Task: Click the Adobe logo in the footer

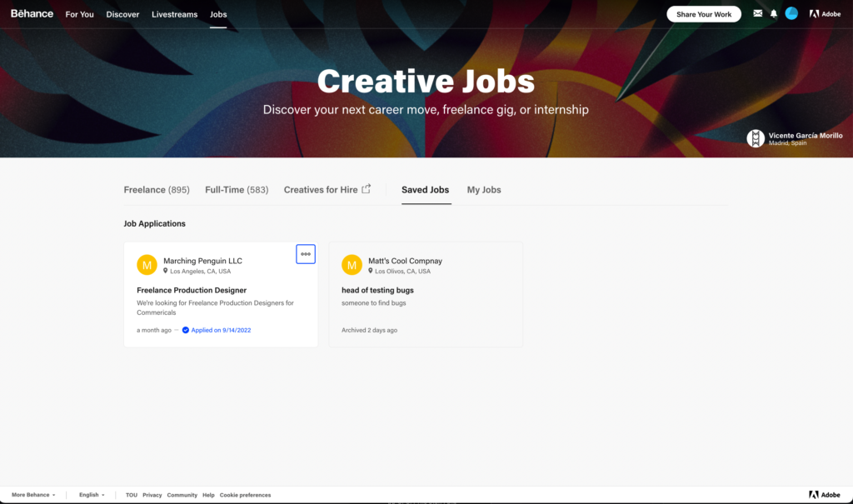Action: tap(825, 493)
